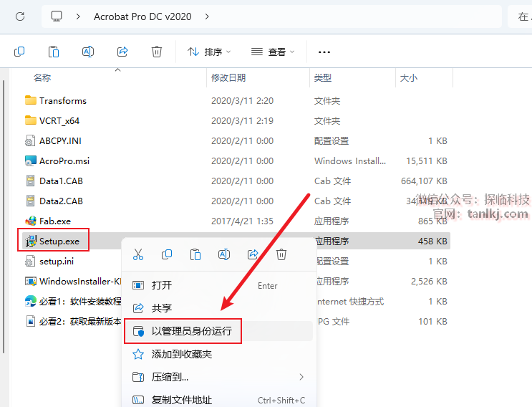The height and width of the screenshot is (407, 532).
Task: Click the Transforms folder icon
Action: 31,100
